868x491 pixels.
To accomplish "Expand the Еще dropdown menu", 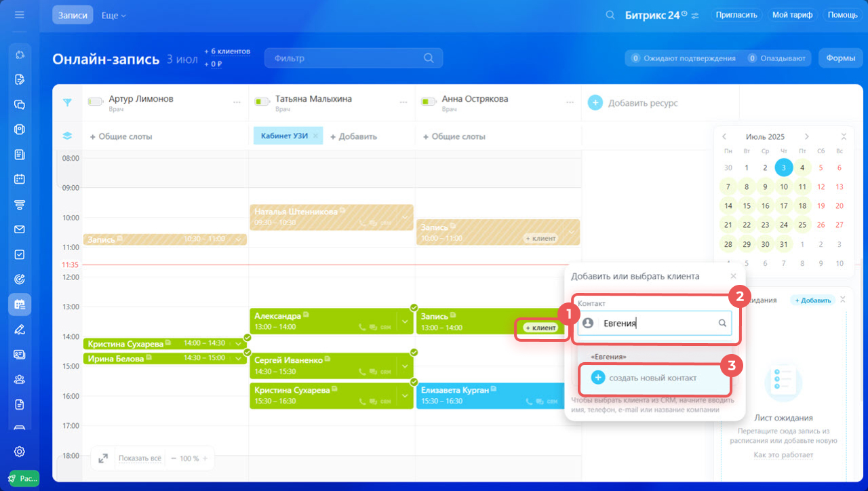I will click(113, 15).
